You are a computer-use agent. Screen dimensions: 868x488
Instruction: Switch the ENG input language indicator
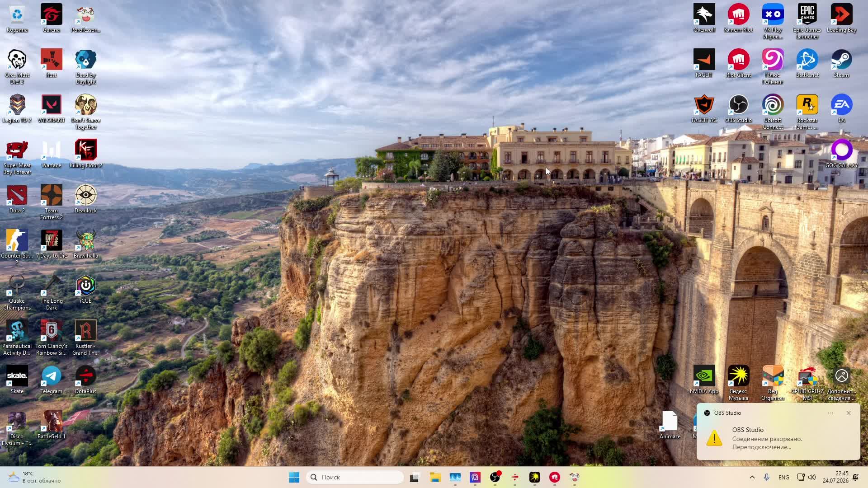pos(784,477)
